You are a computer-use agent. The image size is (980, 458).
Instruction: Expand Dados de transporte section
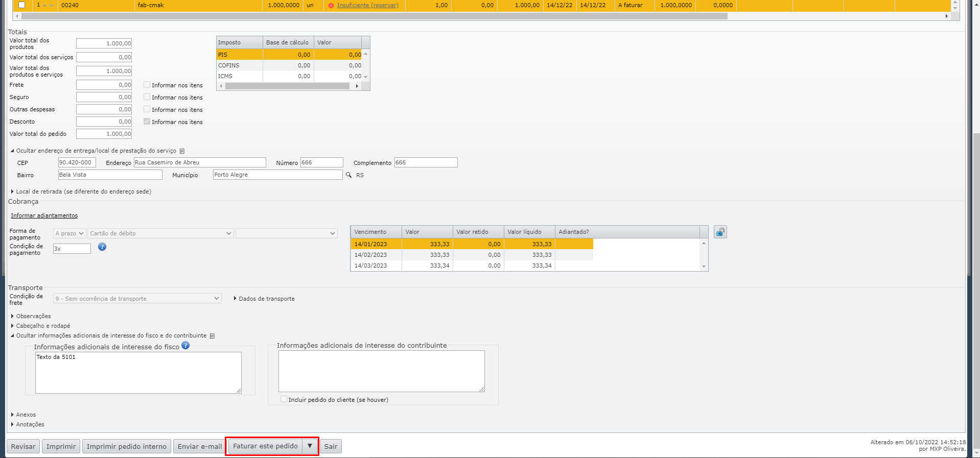coord(264,299)
